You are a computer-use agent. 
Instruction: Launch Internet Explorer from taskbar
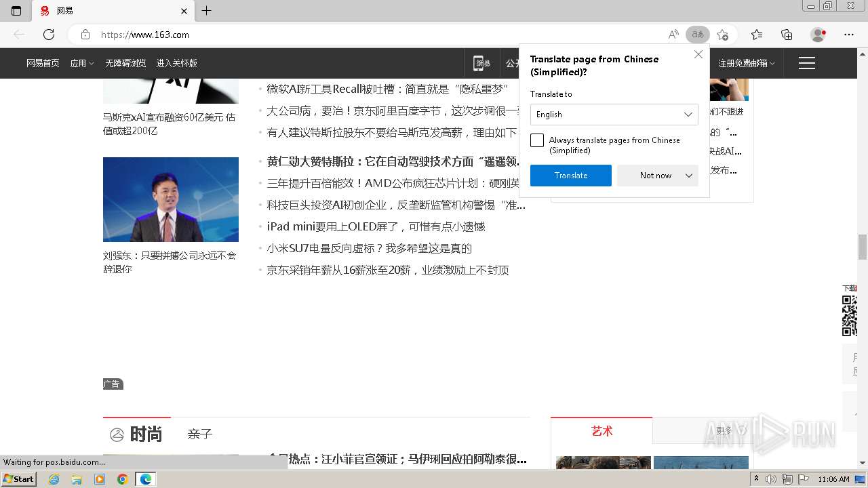tap(54, 479)
